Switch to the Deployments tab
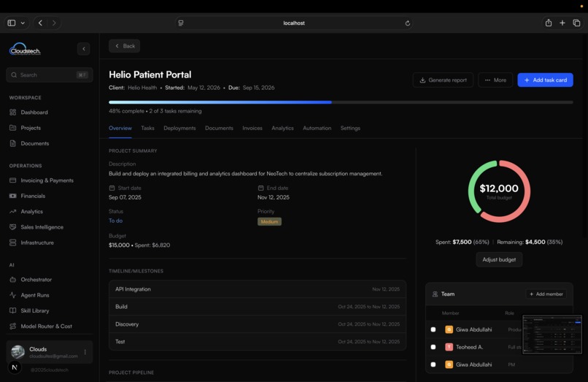The image size is (588, 382). (179, 128)
